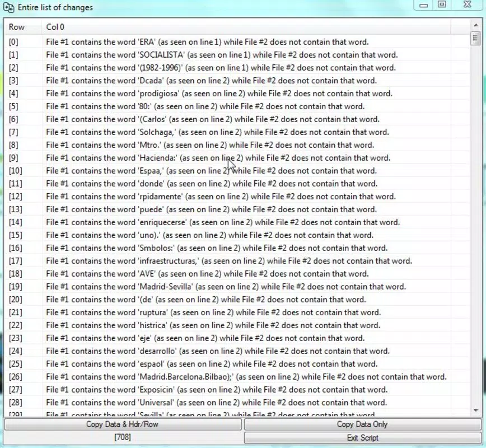The height and width of the screenshot is (448, 486).
Task: Select the row with word 'SOCIALISTA'
Action: click(237, 55)
